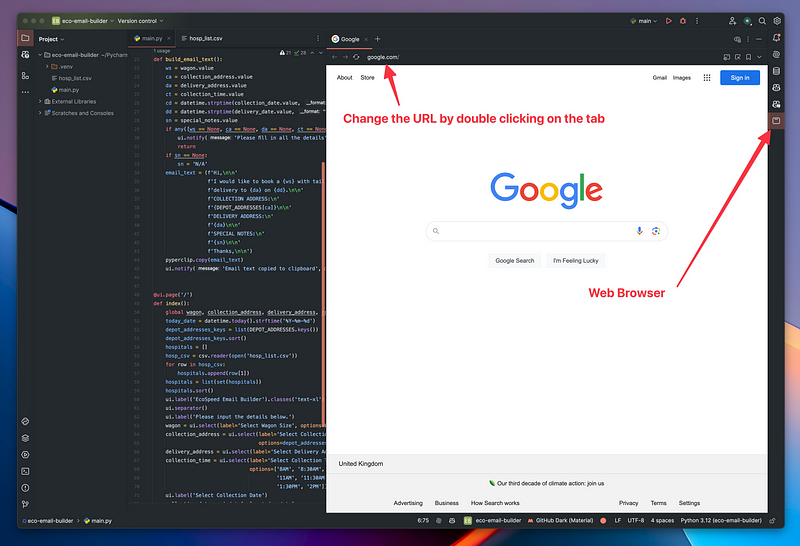Open the Git tool window branch icon

point(25,504)
